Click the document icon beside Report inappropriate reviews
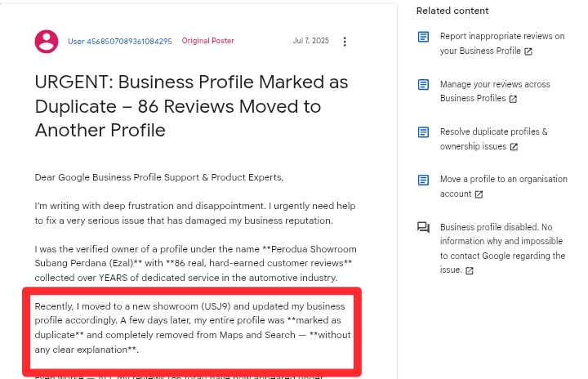 [423, 37]
